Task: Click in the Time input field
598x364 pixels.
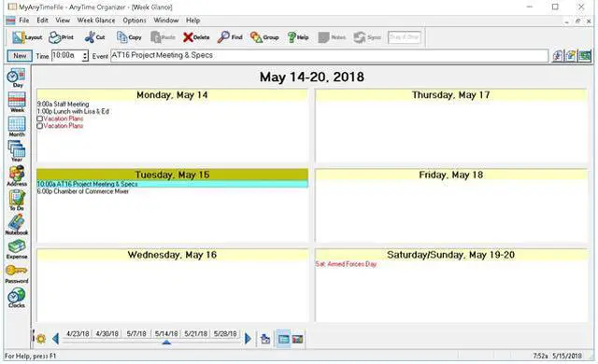Action: [66, 56]
